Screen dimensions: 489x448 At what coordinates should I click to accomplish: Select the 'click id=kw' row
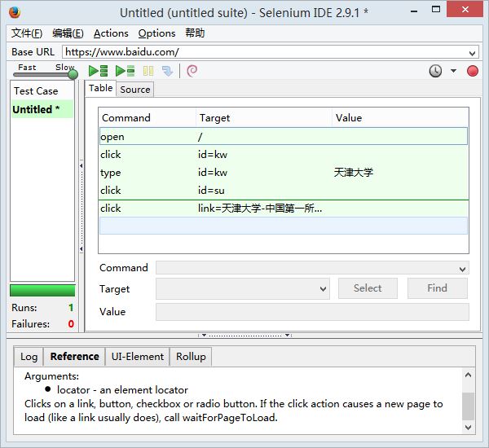tap(284, 154)
